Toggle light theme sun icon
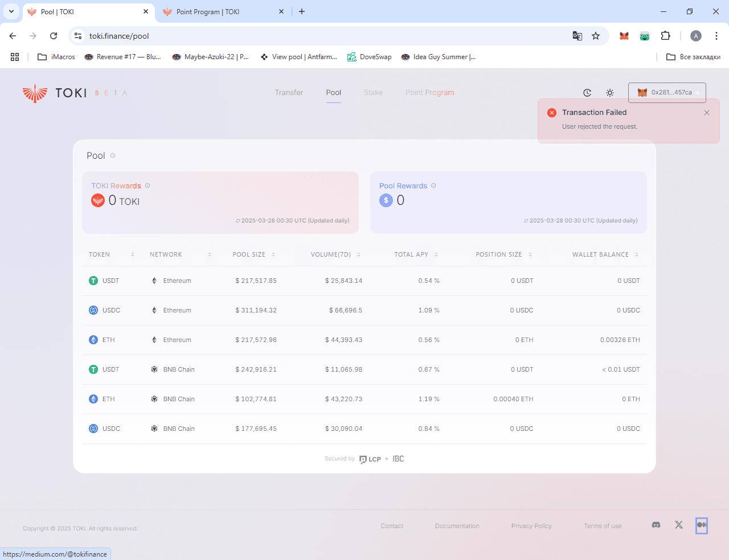729x560 pixels. 610,93
